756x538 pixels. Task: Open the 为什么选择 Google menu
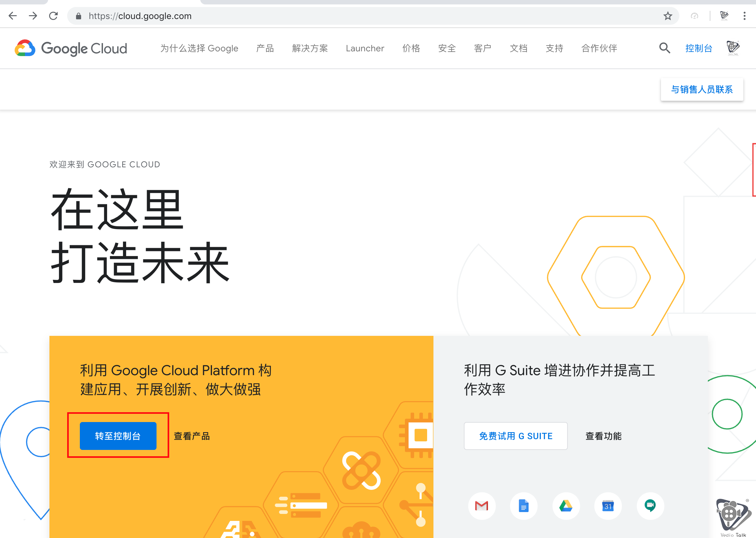tap(199, 48)
